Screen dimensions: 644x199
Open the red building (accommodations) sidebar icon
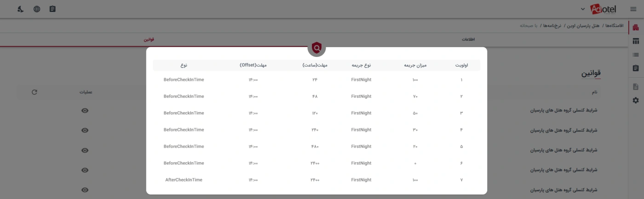pyautogui.click(x=636, y=28)
